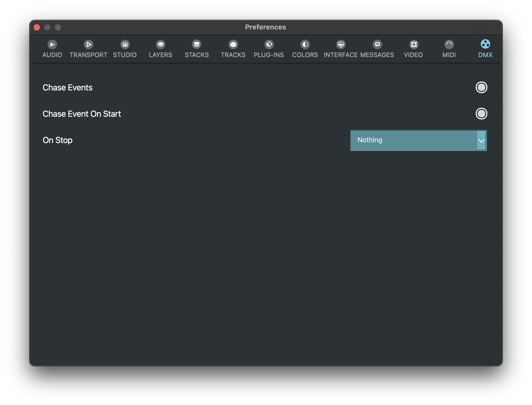
Task: Select the Transport play icon
Action: pos(89,44)
